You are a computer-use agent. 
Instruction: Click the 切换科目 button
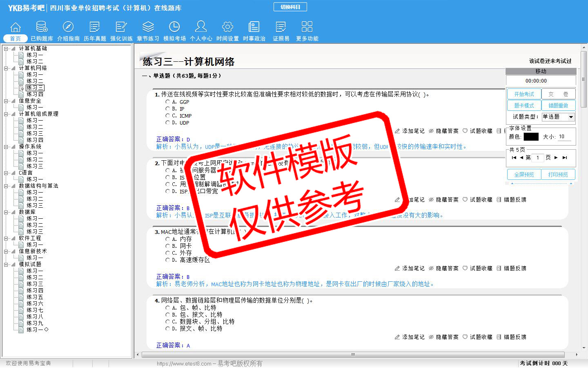point(290,7)
